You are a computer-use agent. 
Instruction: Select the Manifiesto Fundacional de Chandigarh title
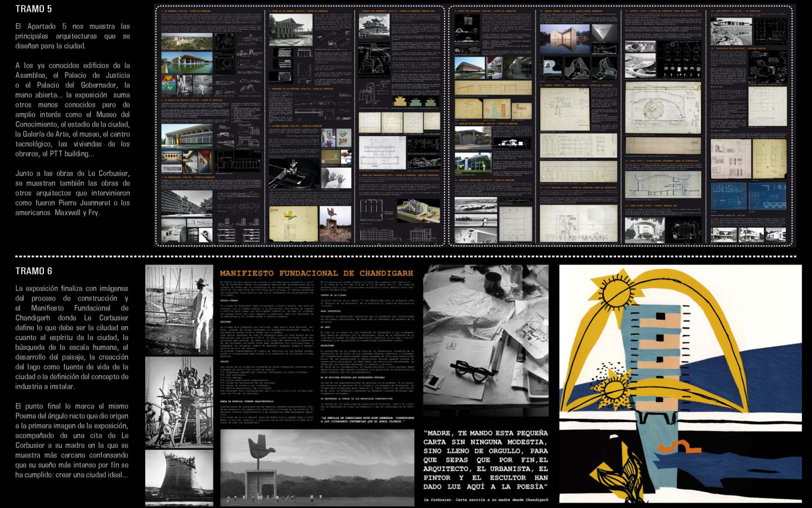(x=316, y=273)
